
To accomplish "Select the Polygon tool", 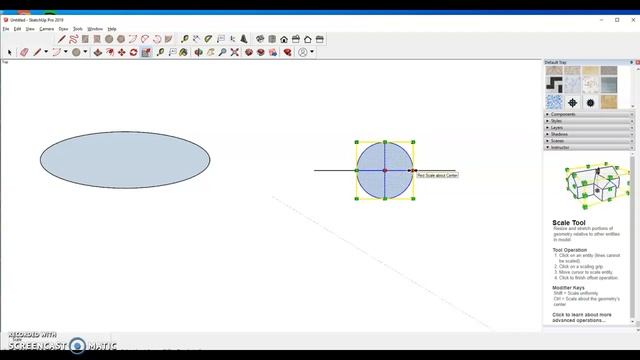I will coord(121,39).
